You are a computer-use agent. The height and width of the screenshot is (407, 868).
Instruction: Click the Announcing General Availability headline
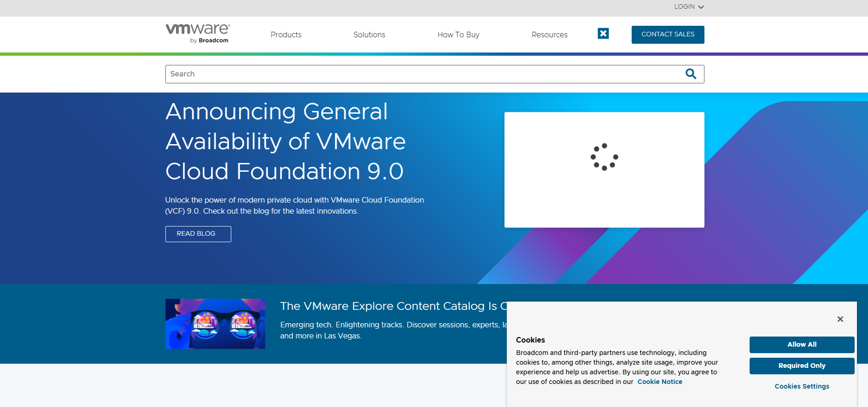pyautogui.click(x=286, y=141)
